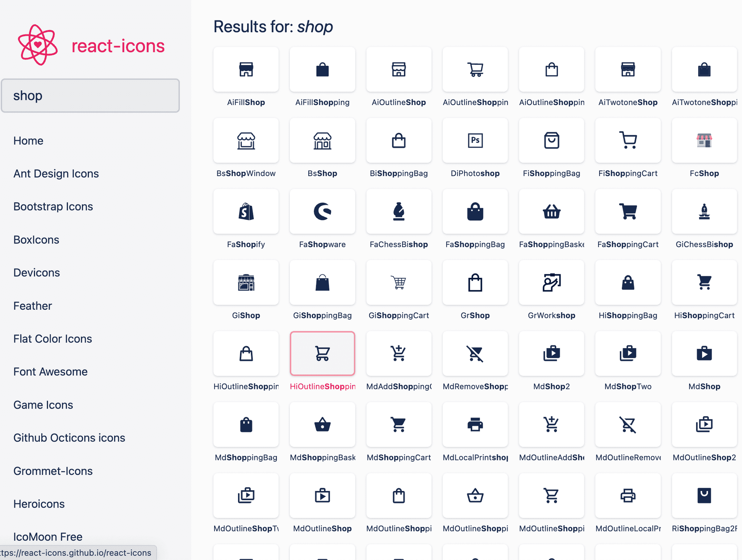
Task: Navigate to Home in sidebar
Action: point(28,140)
